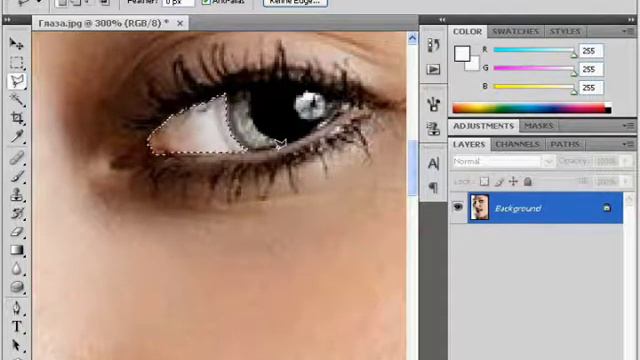Close the Глаза.jpg document tab

point(180,24)
